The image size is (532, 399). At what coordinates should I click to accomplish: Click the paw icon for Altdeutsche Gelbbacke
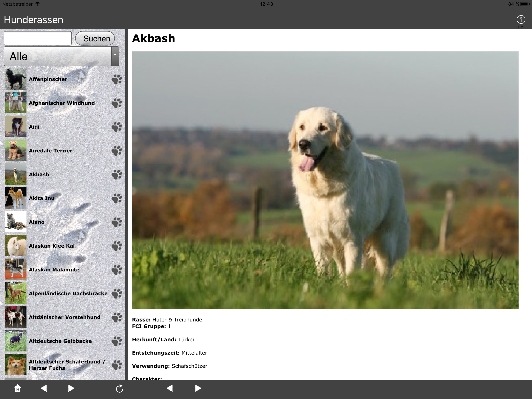(117, 341)
